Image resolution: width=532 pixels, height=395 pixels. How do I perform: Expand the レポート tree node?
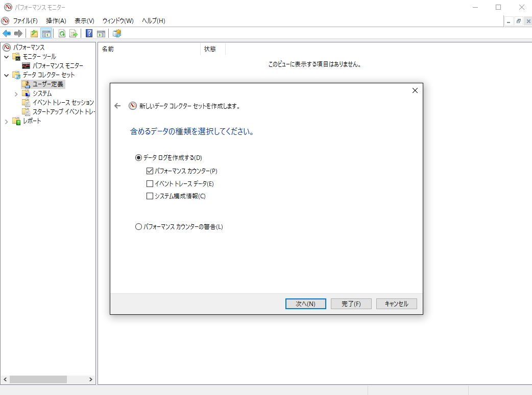pyautogui.click(x=7, y=121)
